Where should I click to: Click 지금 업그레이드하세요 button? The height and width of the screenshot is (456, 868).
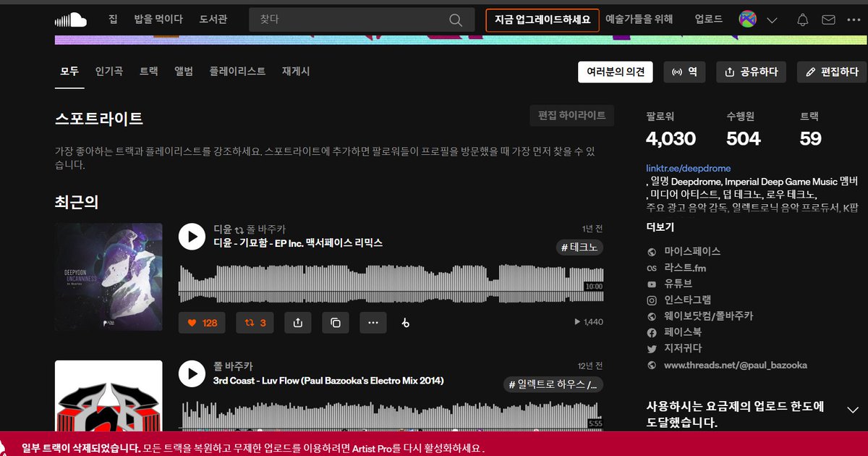542,20
